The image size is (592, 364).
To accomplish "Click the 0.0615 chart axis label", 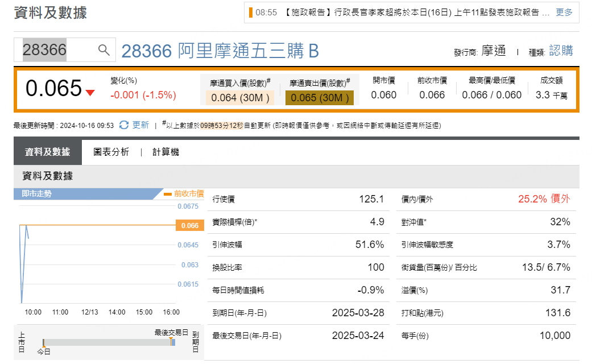I will tap(188, 284).
